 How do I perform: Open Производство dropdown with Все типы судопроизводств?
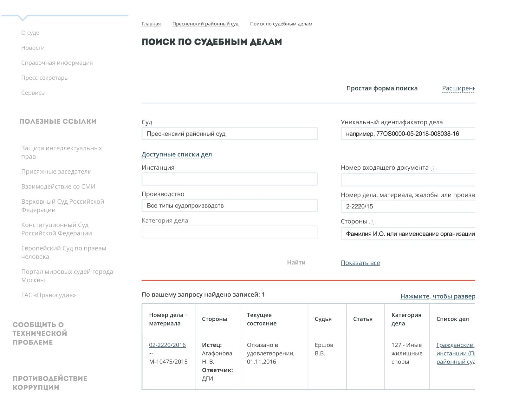click(x=230, y=206)
